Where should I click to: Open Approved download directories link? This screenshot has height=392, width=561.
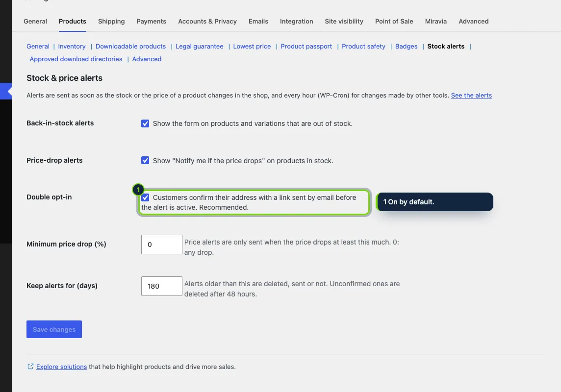(x=76, y=59)
